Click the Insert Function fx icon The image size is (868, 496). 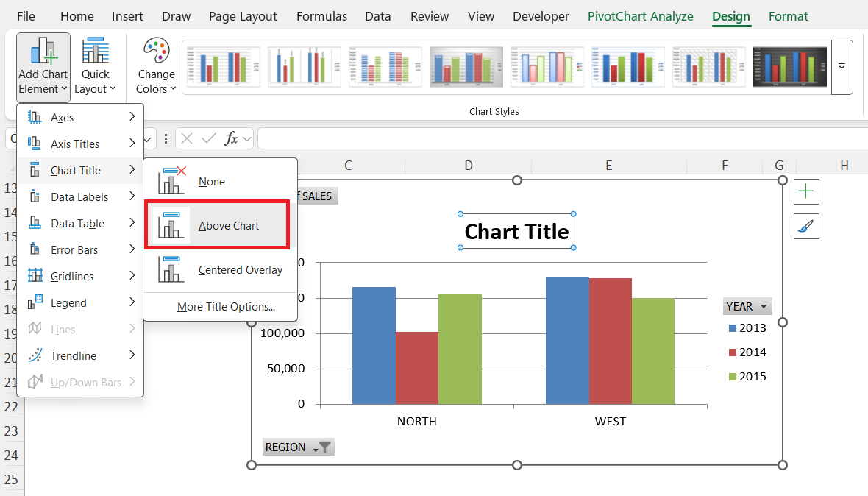point(231,138)
